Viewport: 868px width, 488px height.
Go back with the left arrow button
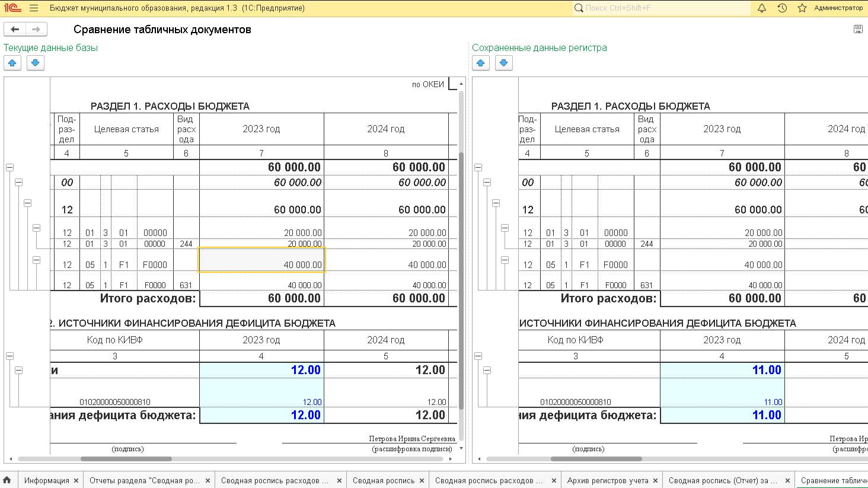[15, 29]
